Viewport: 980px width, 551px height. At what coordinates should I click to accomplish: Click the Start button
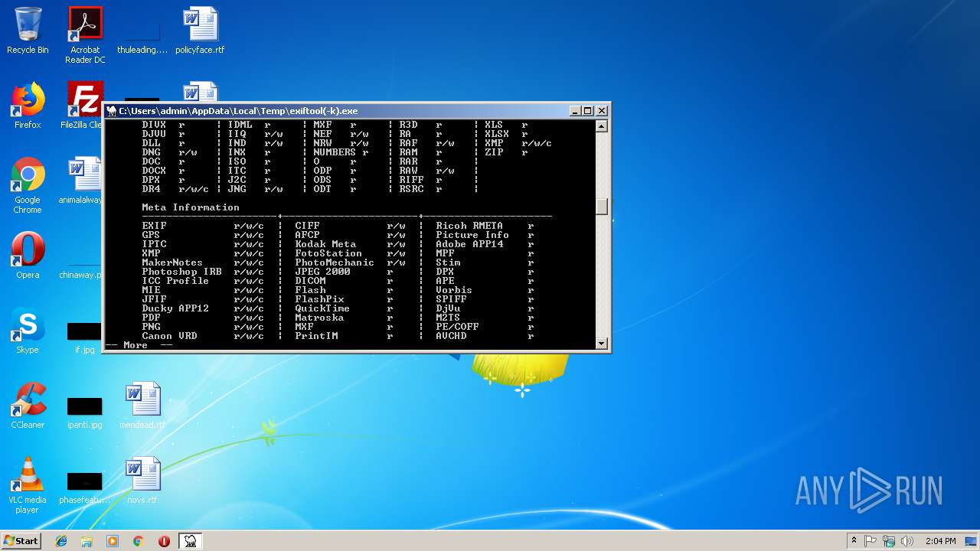21,541
